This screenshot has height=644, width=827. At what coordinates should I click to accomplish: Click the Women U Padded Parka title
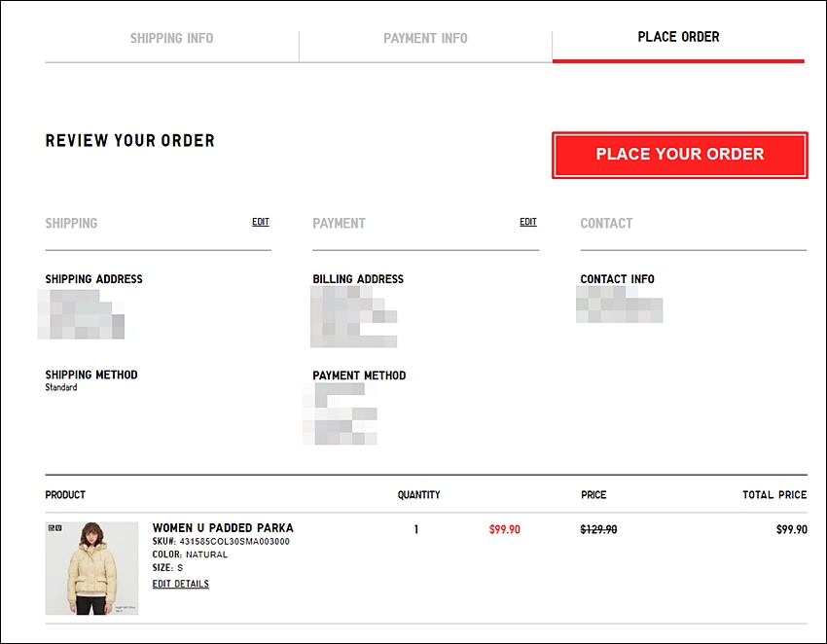[223, 528]
